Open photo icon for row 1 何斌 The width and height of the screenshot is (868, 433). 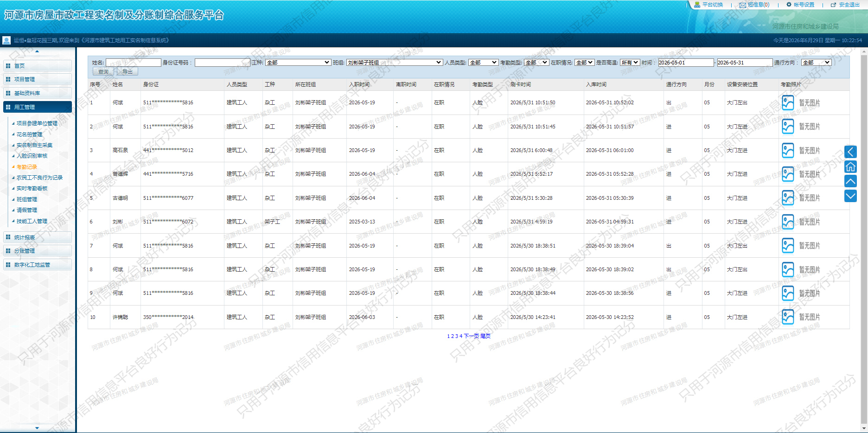pyautogui.click(x=788, y=102)
